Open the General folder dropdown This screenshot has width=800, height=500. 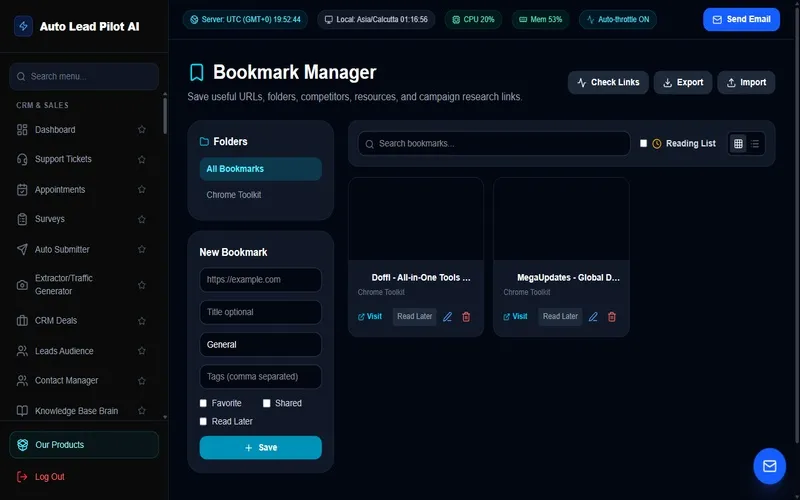pos(260,344)
